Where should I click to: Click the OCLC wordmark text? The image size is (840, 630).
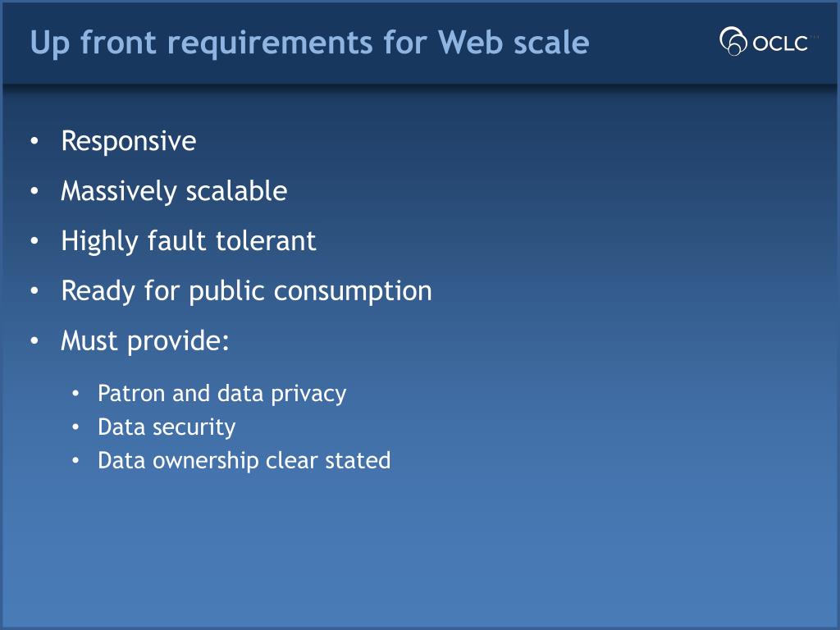tap(780, 43)
